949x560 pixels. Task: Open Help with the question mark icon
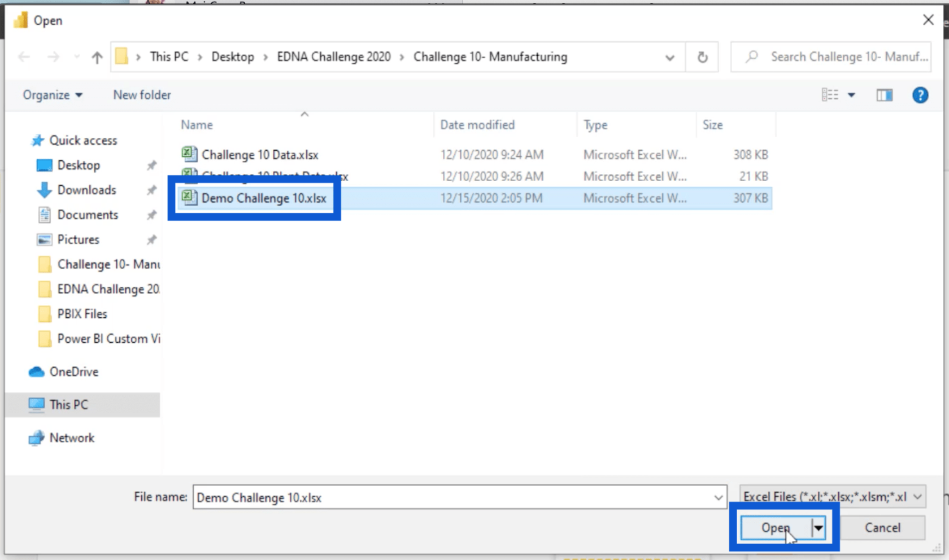tap(920, 95)
